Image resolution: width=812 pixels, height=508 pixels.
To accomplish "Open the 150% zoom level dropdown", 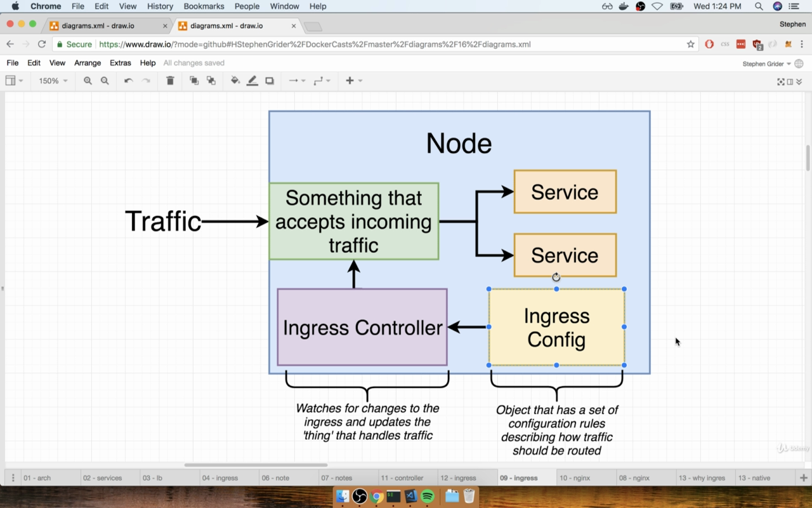I will pyautogui.click(x=53, y=81).
